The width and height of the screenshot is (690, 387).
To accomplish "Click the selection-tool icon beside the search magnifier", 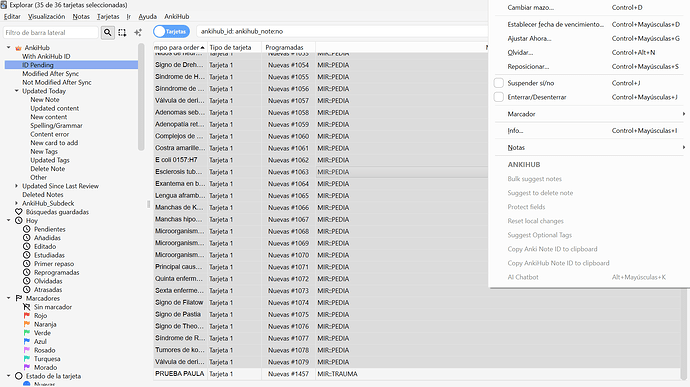I will (122, 32).
